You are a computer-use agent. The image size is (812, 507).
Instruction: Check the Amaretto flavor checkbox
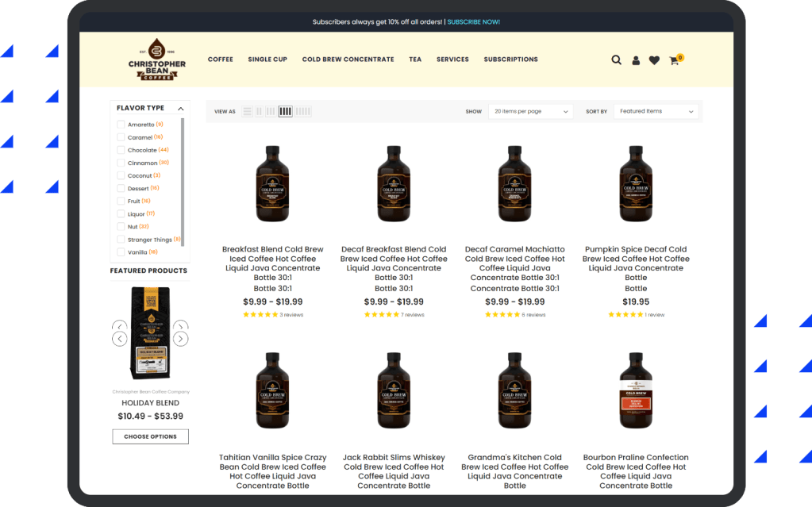pos(121,125)
